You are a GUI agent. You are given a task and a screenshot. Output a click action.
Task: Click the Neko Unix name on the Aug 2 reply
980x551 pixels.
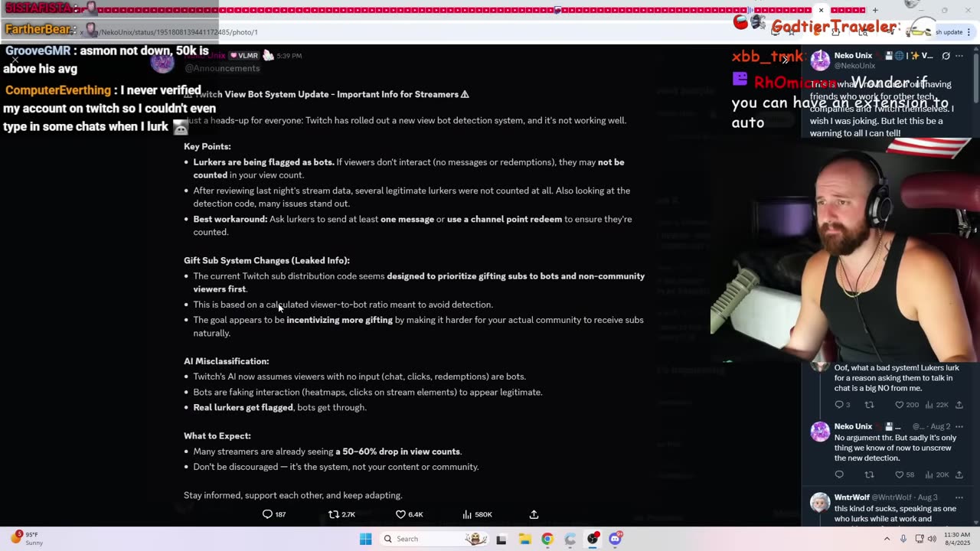pyautogui.click(x=853, y=426)
